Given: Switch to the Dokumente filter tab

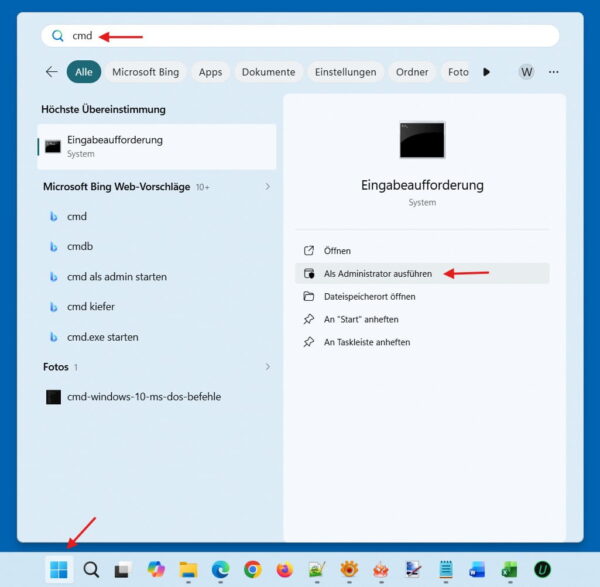Looking at the screenshot, I should pos(269,72).
